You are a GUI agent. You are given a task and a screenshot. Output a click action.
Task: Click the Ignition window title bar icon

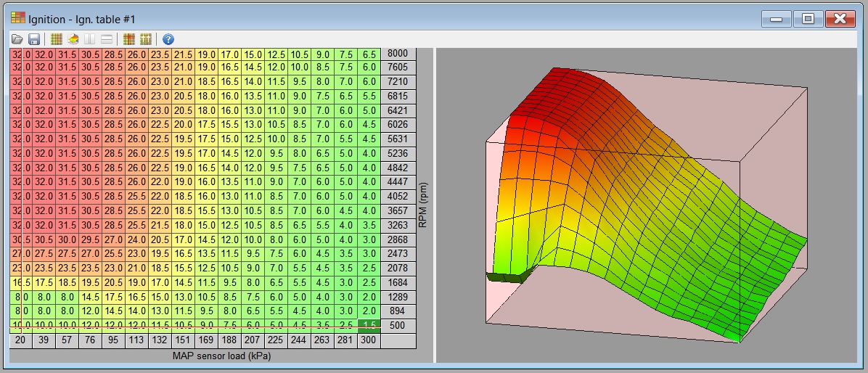(x=18, y=18)
